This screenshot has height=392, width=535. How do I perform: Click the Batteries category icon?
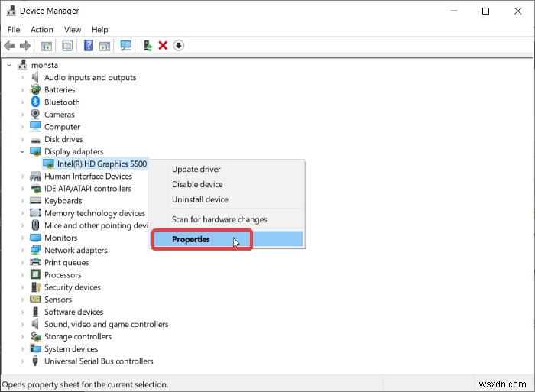tap(35, 89)
